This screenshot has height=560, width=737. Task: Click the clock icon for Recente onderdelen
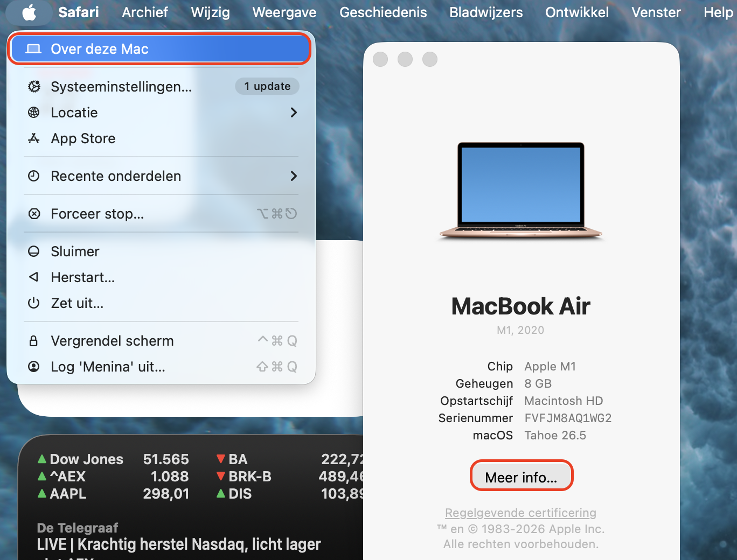pos(34,176)
